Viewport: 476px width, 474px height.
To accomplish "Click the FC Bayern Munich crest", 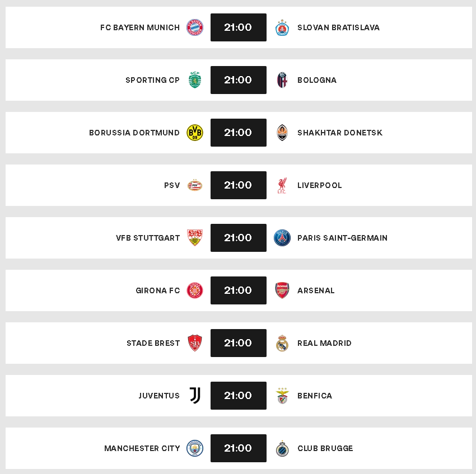I will click(194, 27).
